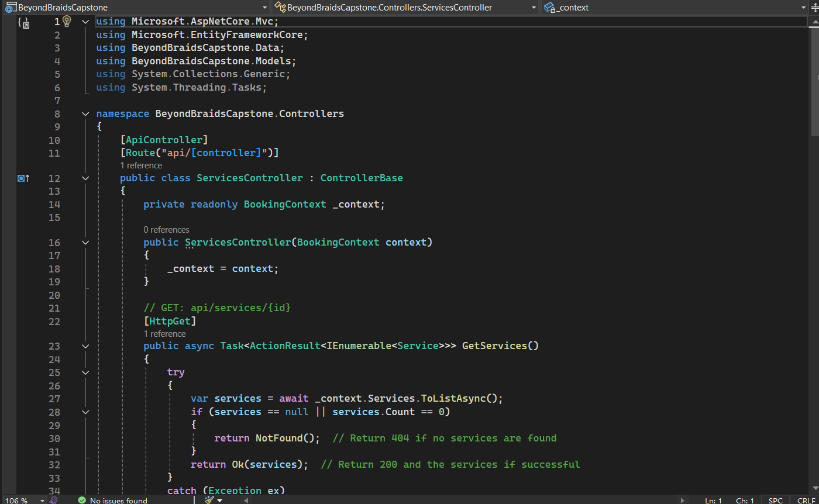Collapse the ServicesController class at line 12

pyautogui.click(x=85, y=178)
